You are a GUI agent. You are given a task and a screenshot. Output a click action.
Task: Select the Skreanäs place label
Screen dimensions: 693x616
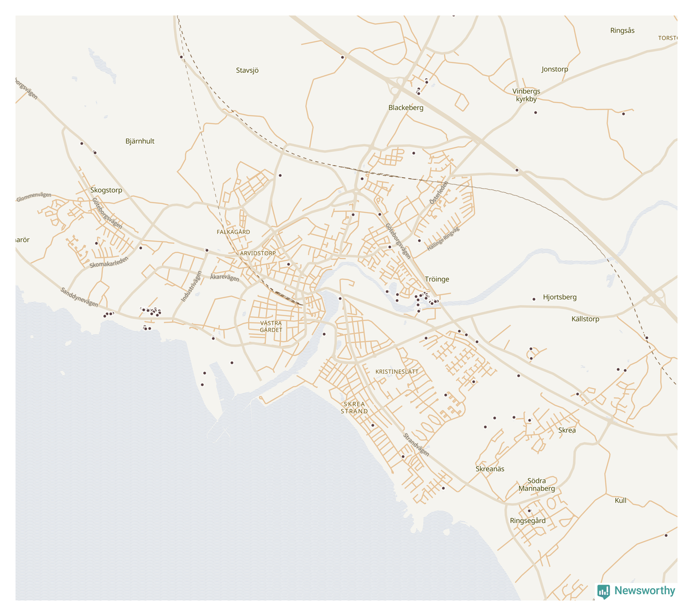[490, 469]
